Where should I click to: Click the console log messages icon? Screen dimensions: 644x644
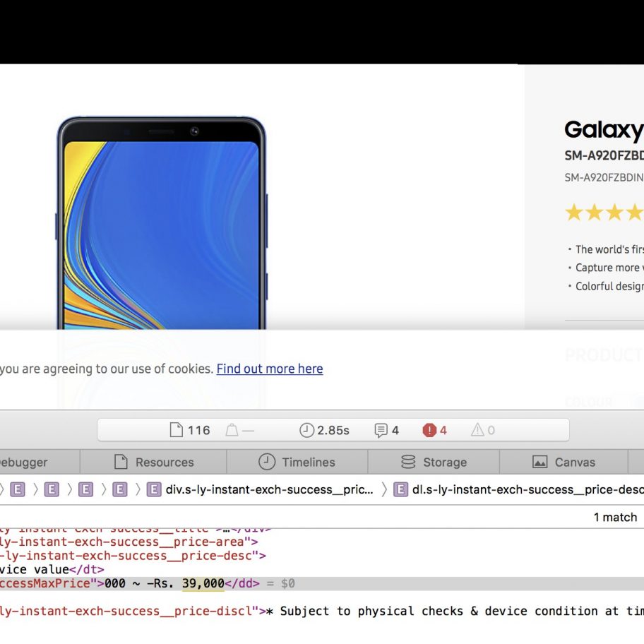coord(381,430)
